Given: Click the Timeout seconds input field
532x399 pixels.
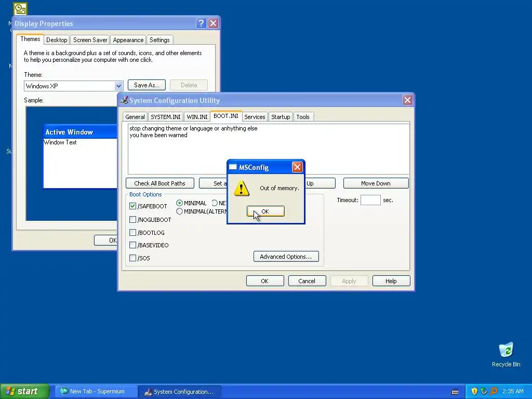Looking at the screenshot, I should [x=370, y=200].
